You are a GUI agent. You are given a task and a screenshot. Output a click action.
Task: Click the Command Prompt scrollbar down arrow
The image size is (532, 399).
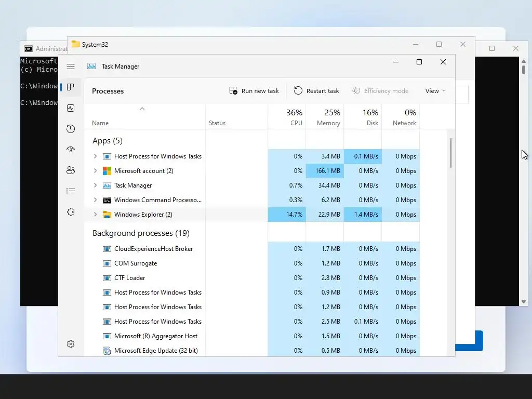point(524,302)
